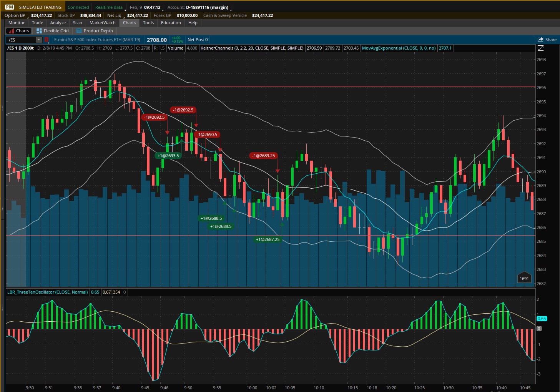
Task: Click the chart price-axis settings icon
Action: coord(540,48)
